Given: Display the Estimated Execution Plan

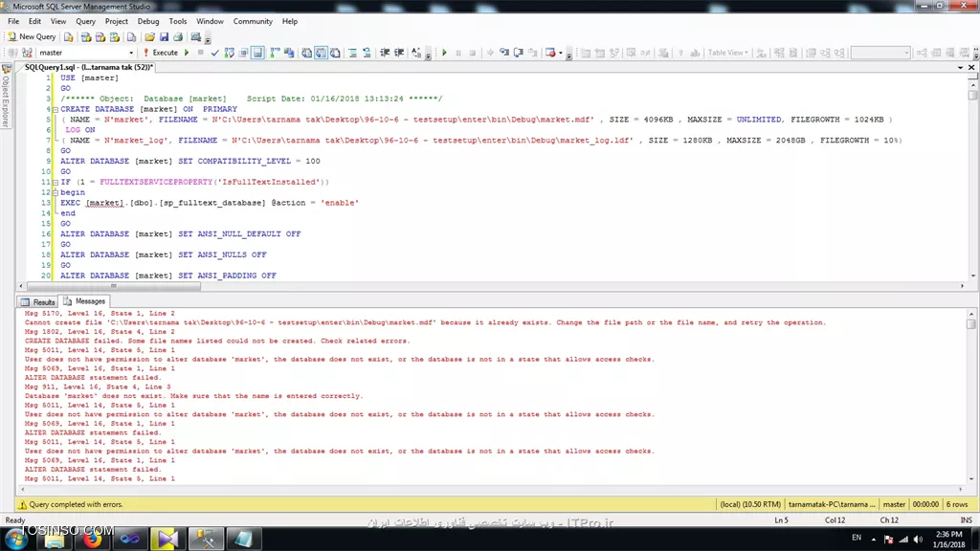Looking at the screenshot, I should coord(230,54).
